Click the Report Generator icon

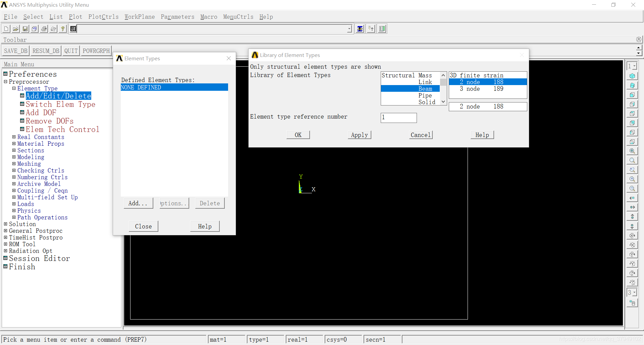pos(53,29)
